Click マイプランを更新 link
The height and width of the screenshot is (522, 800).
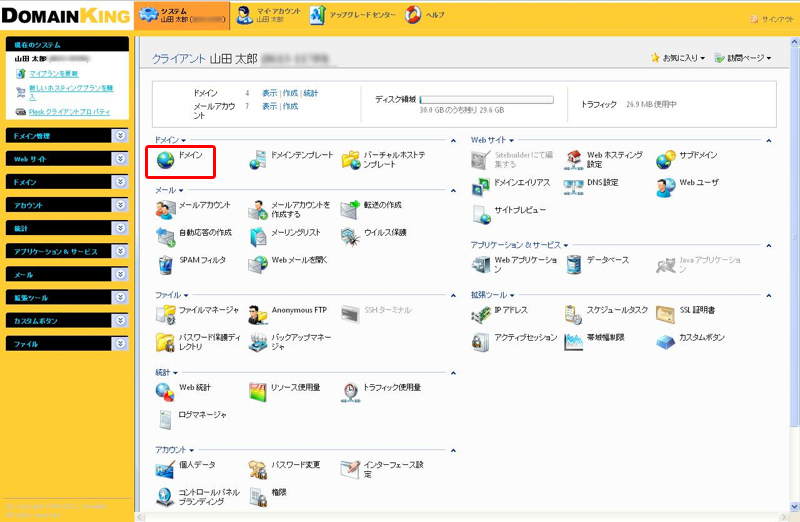pos(54,74)
